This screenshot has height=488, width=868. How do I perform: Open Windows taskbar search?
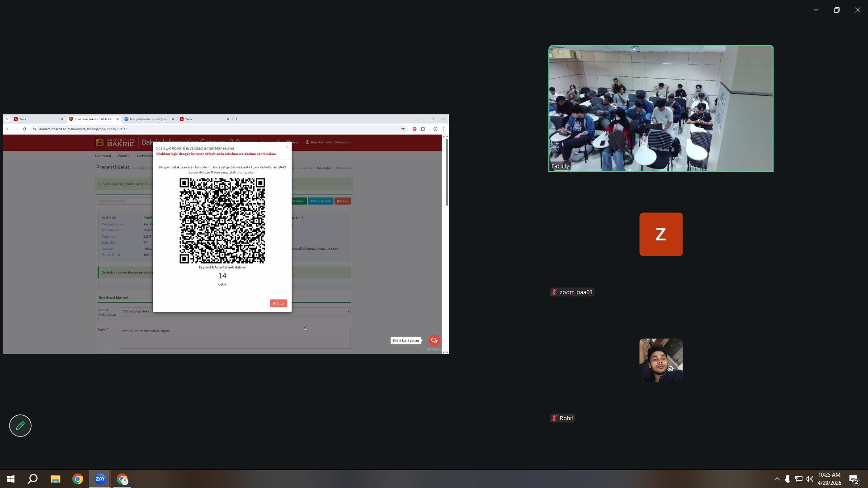pos(33,479)
